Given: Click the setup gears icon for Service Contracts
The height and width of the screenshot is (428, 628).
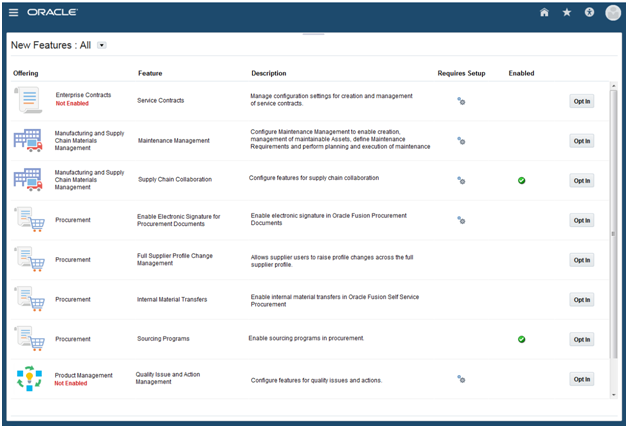Looking at the screenshot, I should coord(461,101).
